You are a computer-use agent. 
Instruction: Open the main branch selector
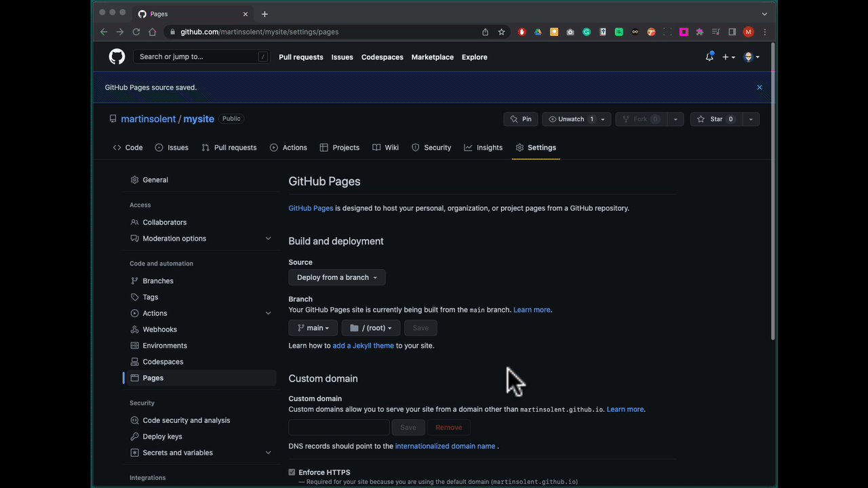(x=313, y=328)
